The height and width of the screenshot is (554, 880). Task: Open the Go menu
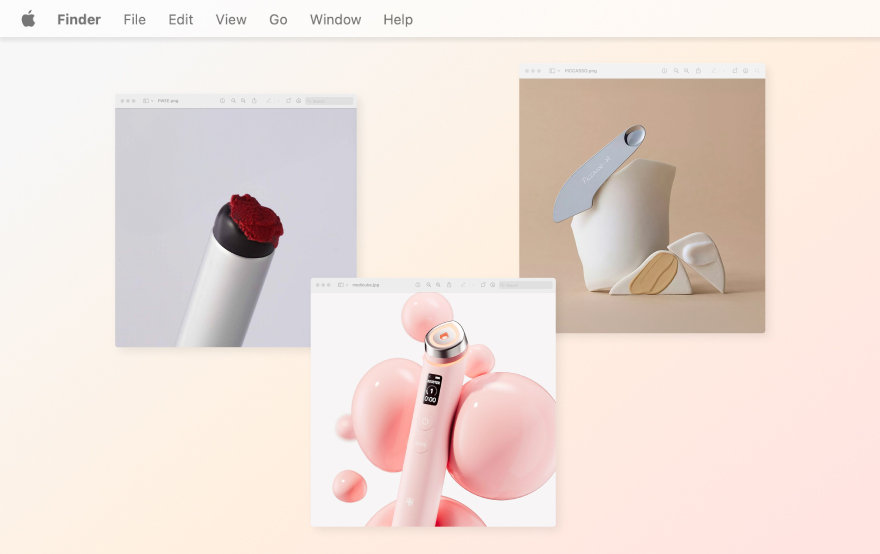point(278,20)
